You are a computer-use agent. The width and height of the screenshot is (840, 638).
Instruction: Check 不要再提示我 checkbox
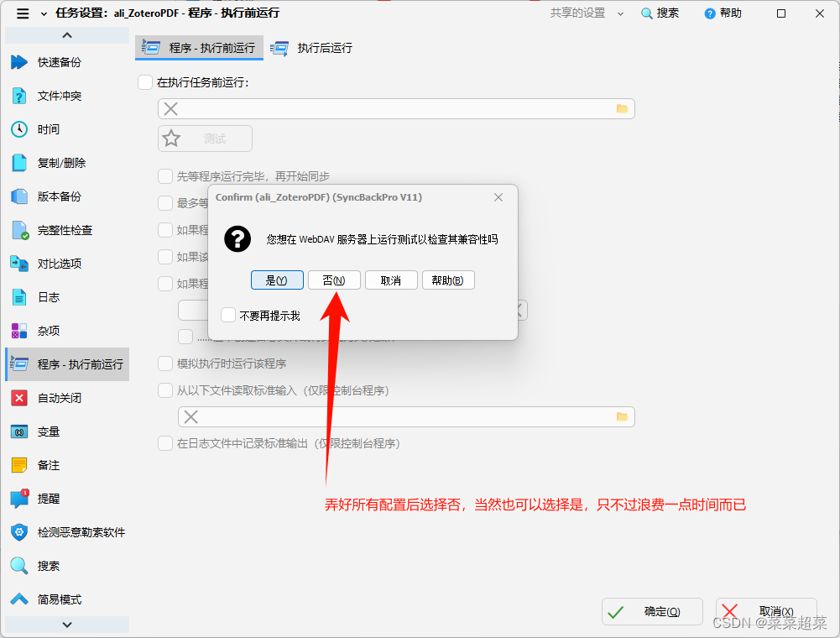pos(228,316)
